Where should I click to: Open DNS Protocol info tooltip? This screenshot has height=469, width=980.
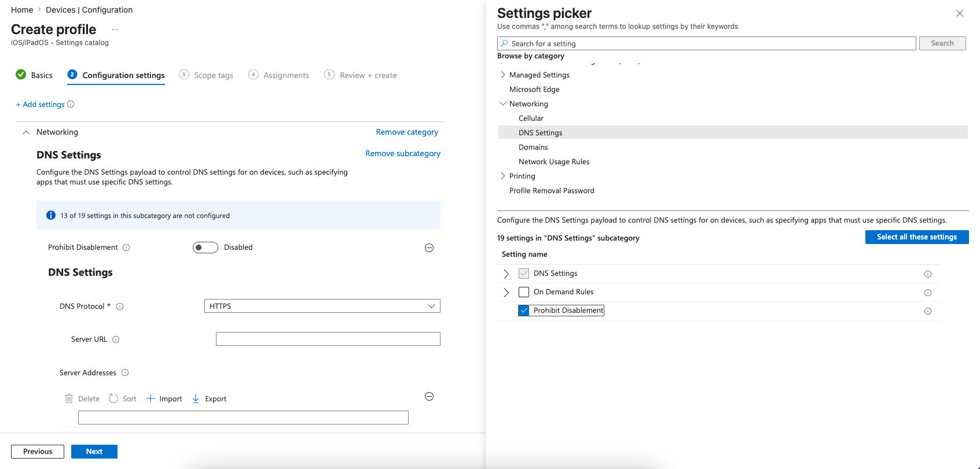coord(120,306)
